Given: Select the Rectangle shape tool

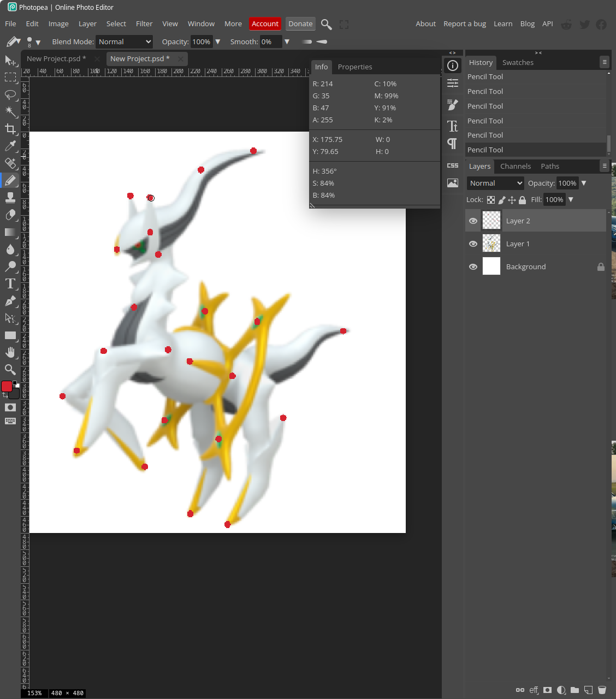Looking at the screenshot, I should tap(10, 335).
